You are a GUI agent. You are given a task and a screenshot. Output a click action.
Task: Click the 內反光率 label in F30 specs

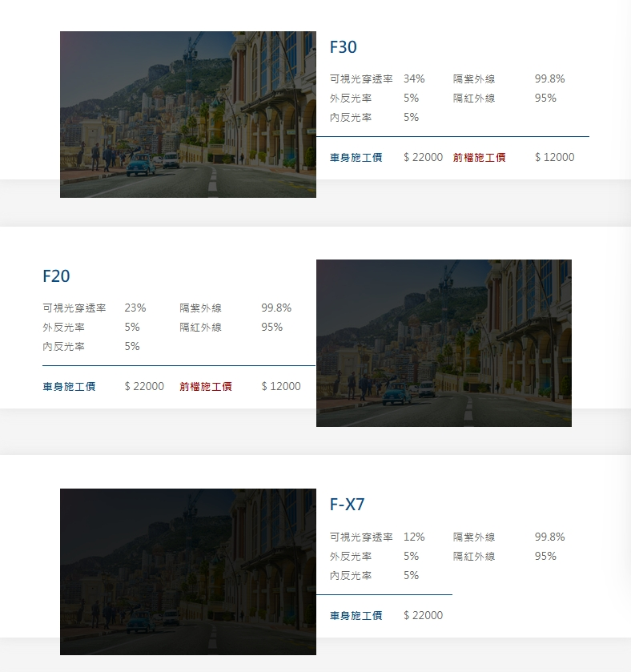pyautogui.click(x=351, y=118)
